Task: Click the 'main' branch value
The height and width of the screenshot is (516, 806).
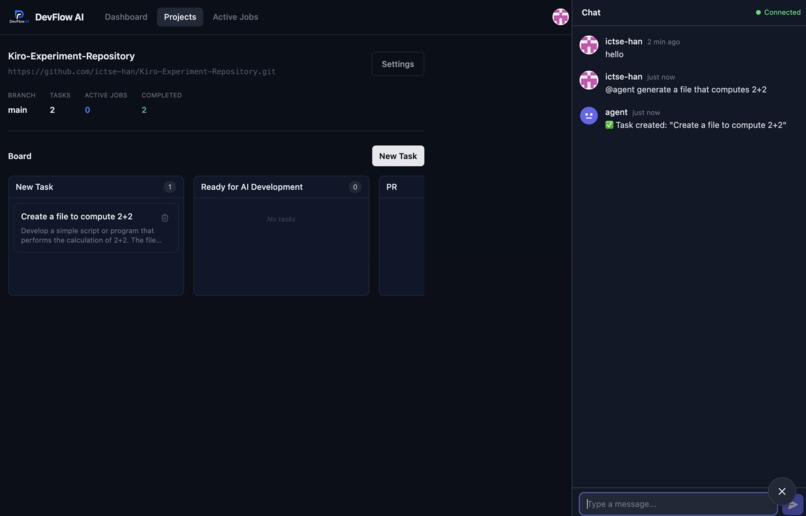Action: tap(17, 110)
